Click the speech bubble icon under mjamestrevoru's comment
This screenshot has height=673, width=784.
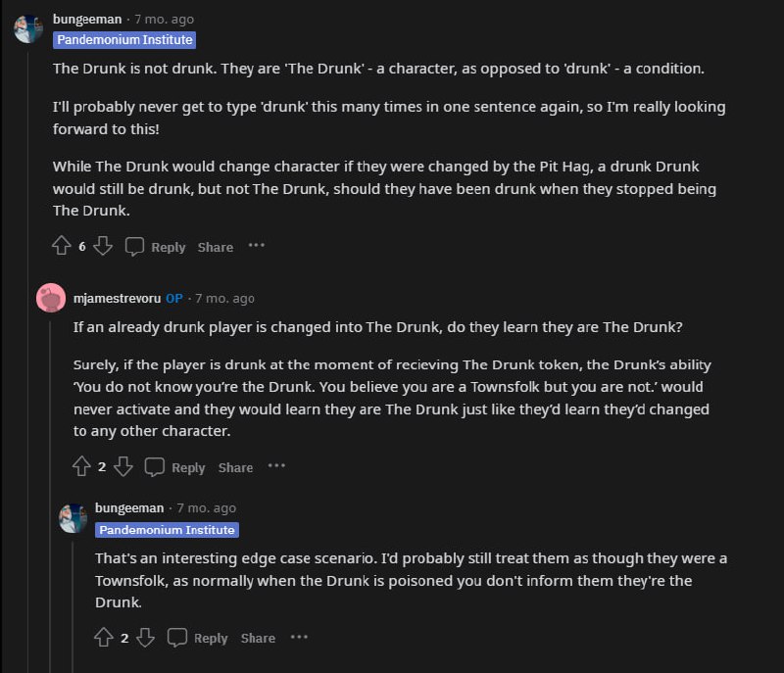(x=155, y=467)
